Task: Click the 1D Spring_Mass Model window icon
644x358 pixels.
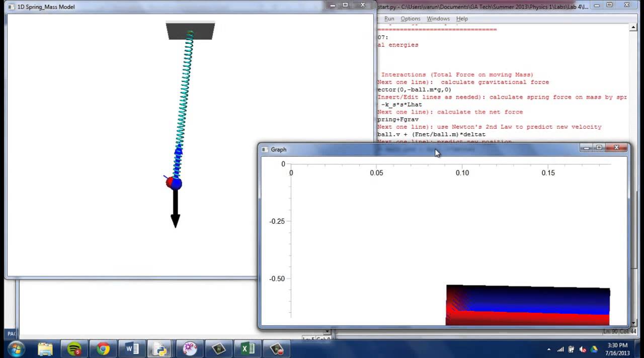Action: [12, 7]
